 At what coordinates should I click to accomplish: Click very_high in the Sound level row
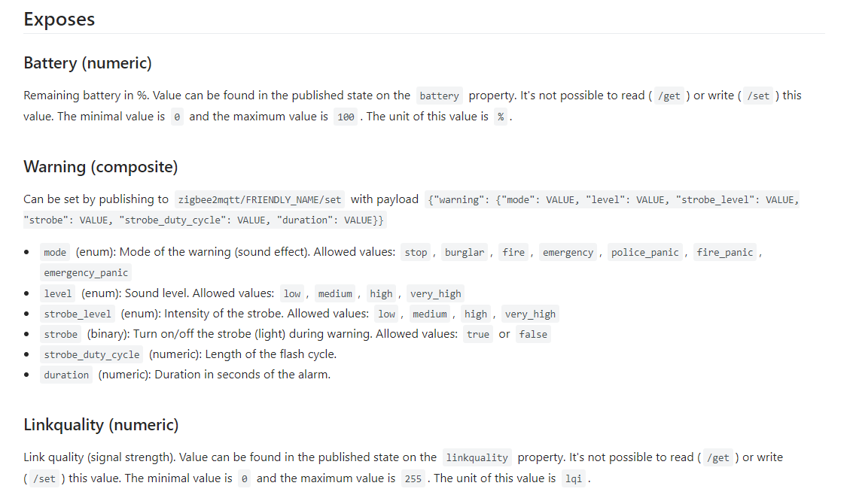[x=436, y=294]
